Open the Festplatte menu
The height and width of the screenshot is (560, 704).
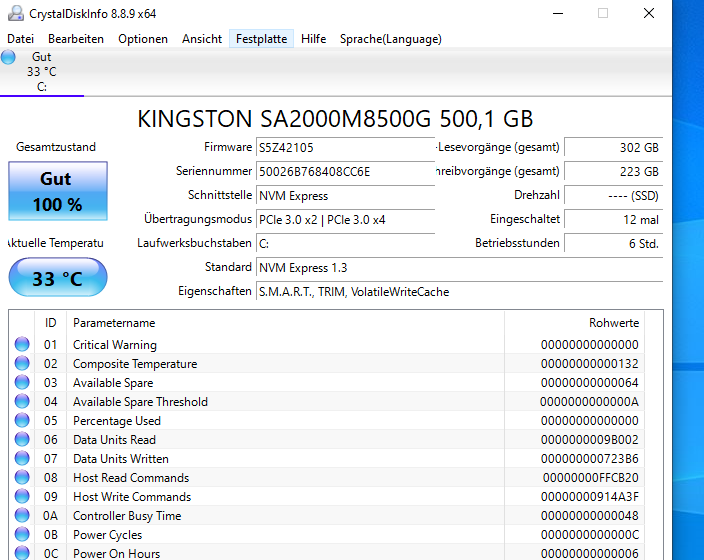click(x=261, y=39)
